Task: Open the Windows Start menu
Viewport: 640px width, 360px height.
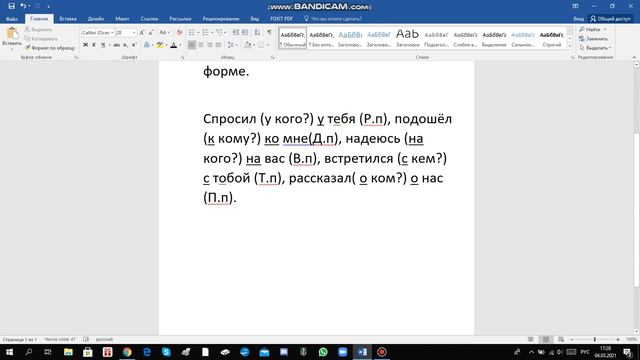Action: [x=9, y=352]
